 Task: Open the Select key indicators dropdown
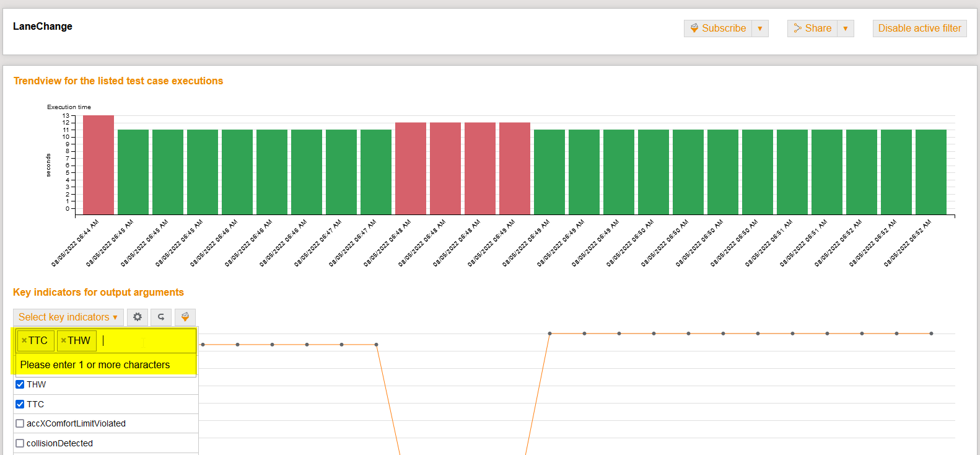pyautogui.click(x=68, y=317)
